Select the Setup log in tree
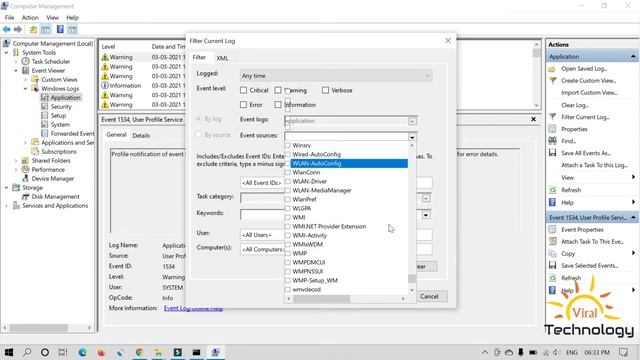 click(58, 116)
